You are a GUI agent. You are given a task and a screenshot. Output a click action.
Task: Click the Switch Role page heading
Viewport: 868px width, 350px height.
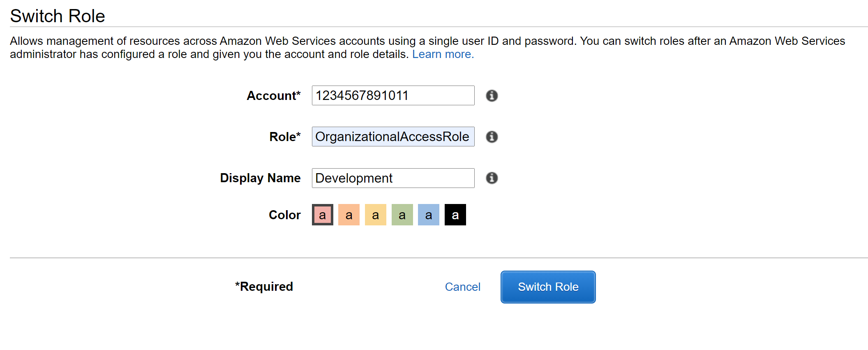click(58, 16)
